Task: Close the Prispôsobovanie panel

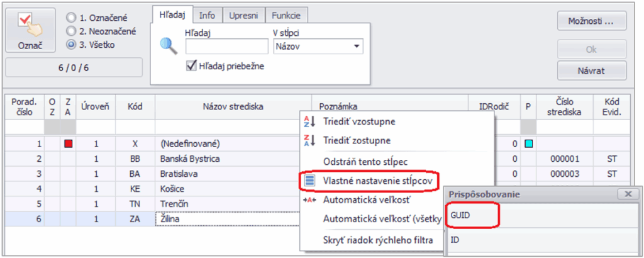Action: [x=627, y=194]
